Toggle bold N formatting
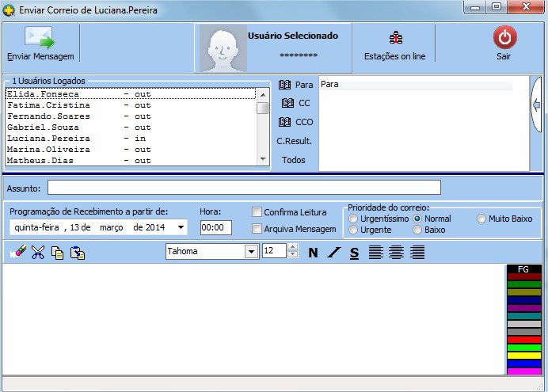 point(313,253)
